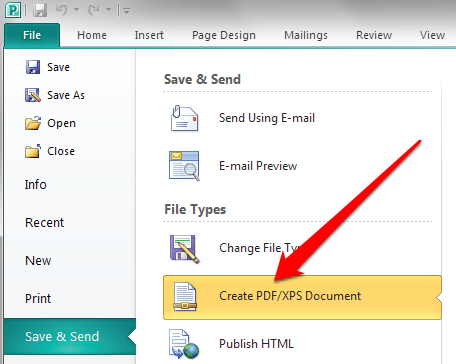Viewport: 456px width, 364px height.
Task: Open the Page Design ribbon tab
Action: tap(224, 35)
